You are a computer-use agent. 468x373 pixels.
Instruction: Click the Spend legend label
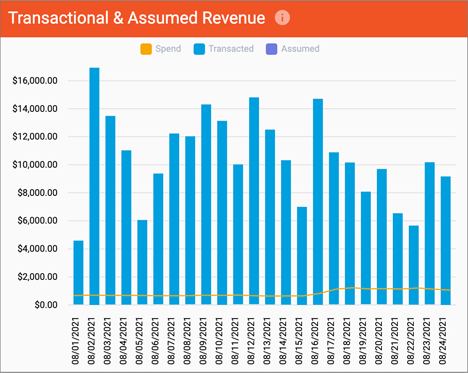pos(168,49)
